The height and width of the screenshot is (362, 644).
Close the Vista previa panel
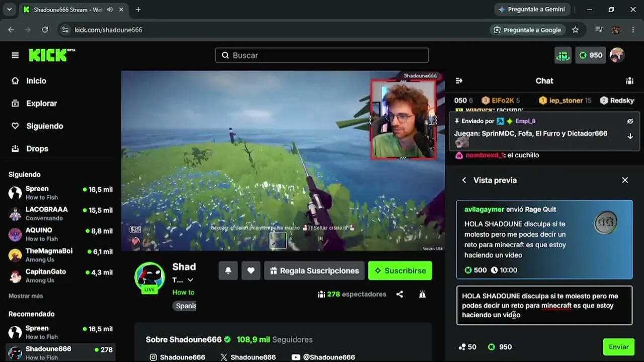click(625, 180)
